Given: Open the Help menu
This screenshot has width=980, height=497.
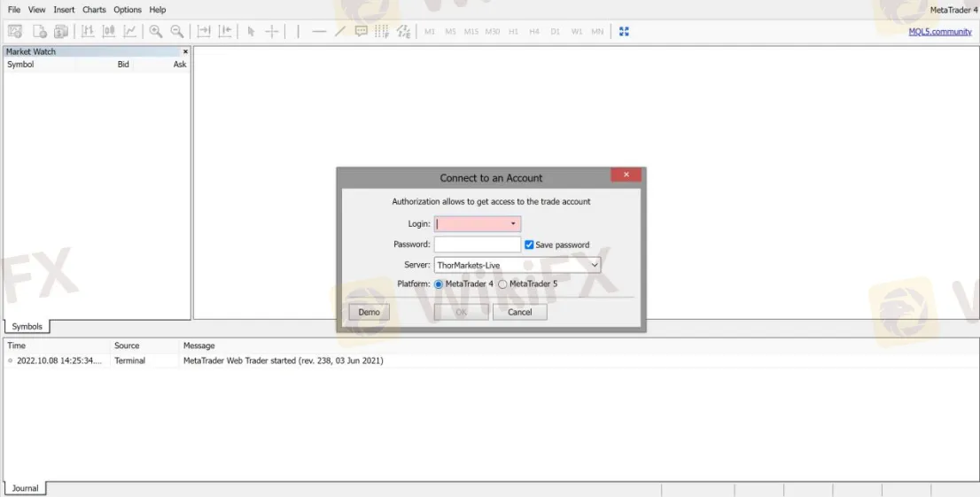Looking at the screenshot, I should point(158,10).
